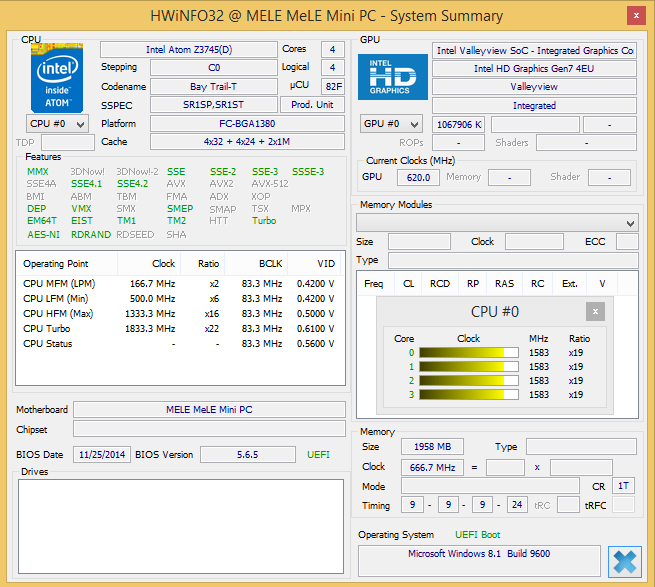Click the Platform field FC-BGA1380
This screenshot has height=587, width=655.
(x=247, y=124)
